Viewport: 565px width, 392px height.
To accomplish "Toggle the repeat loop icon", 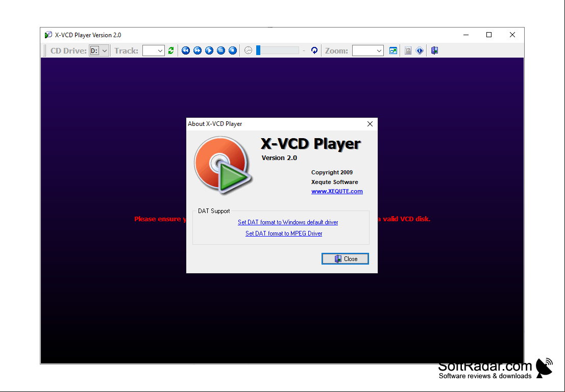I will [x=314, y=51].
